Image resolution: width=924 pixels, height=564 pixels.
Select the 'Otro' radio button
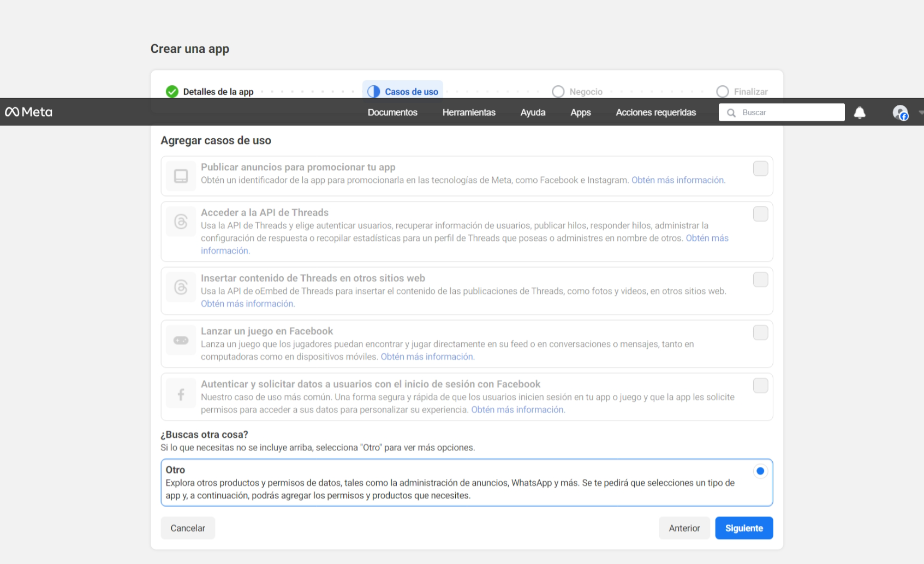760,471
